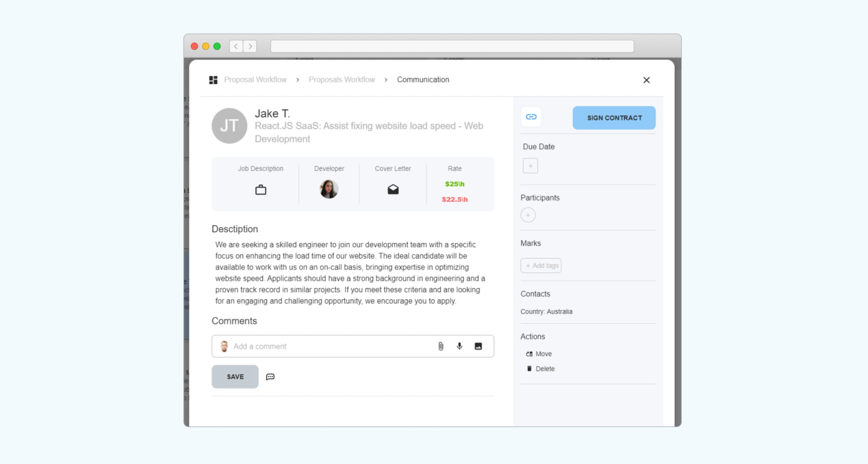Viewport: 868px width, 464px height.
Task: Click the image upload icon in comment box
Action: coord(478,346)
